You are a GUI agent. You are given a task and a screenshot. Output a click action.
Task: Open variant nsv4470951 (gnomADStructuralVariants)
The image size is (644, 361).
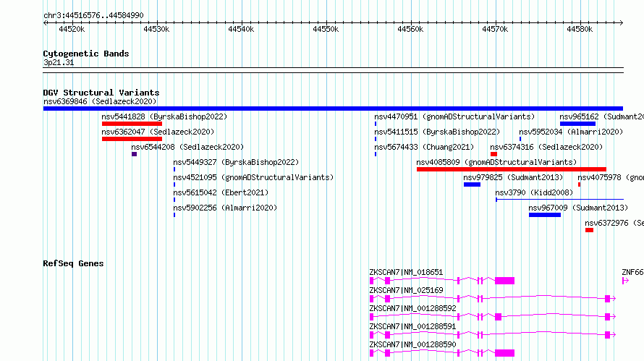coord(454,116)
